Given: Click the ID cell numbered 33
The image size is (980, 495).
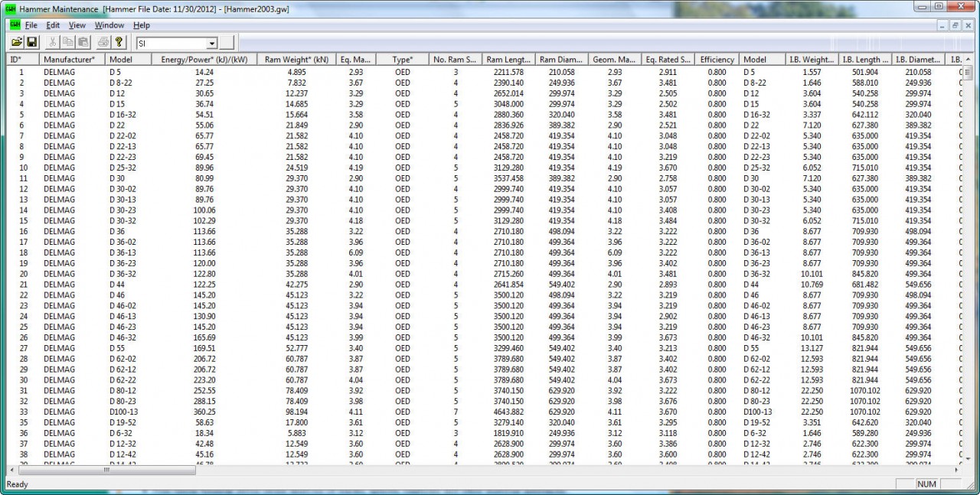Looking at the screenshot, I should [x=23, y=412].
